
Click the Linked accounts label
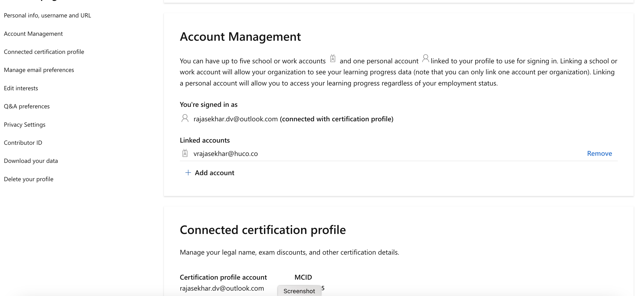pos(205,140)
